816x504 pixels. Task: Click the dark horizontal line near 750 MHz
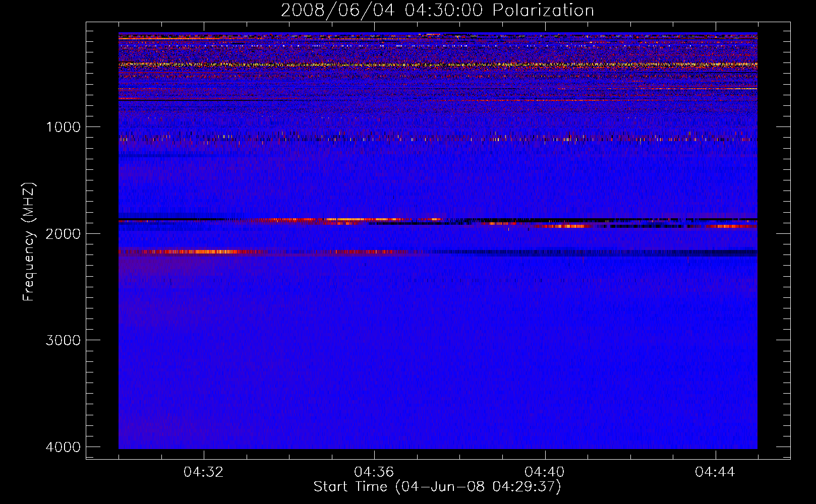(x=202, y=100)
